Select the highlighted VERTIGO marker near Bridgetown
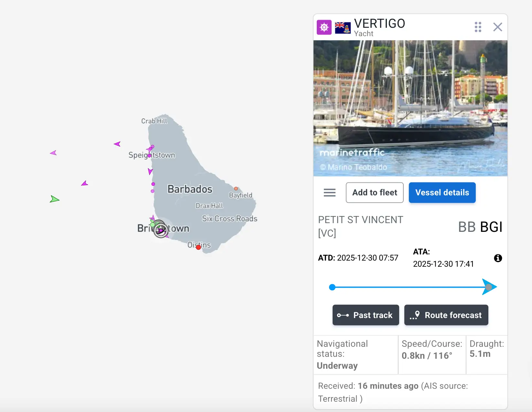This screenshot has width=532, height=412. [161, 230]
